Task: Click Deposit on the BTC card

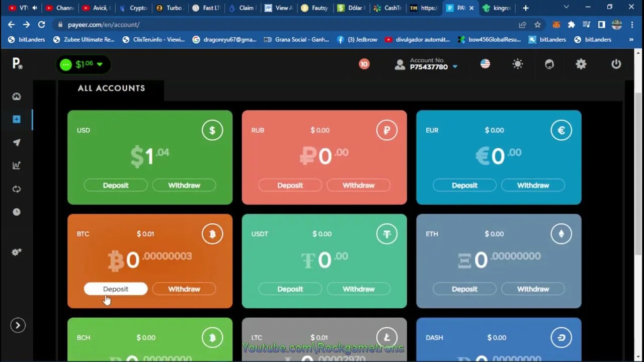Action: pyautogui.click(x=116, y=289)
